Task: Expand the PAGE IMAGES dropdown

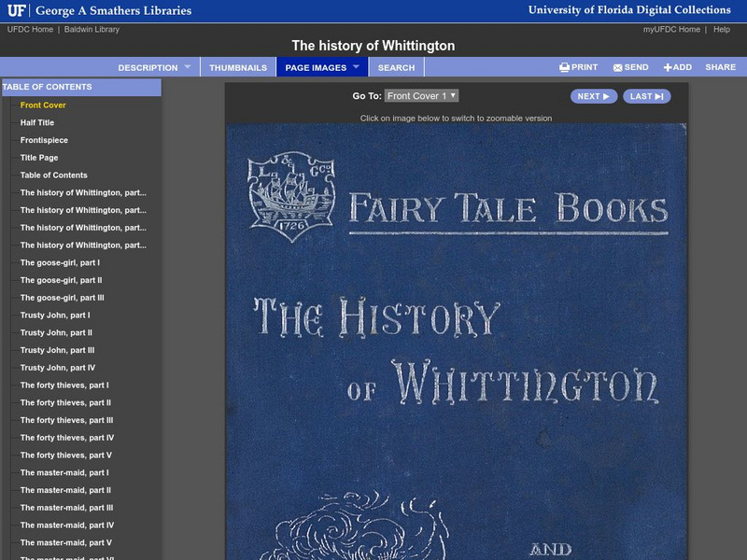Action: point(317,66)
